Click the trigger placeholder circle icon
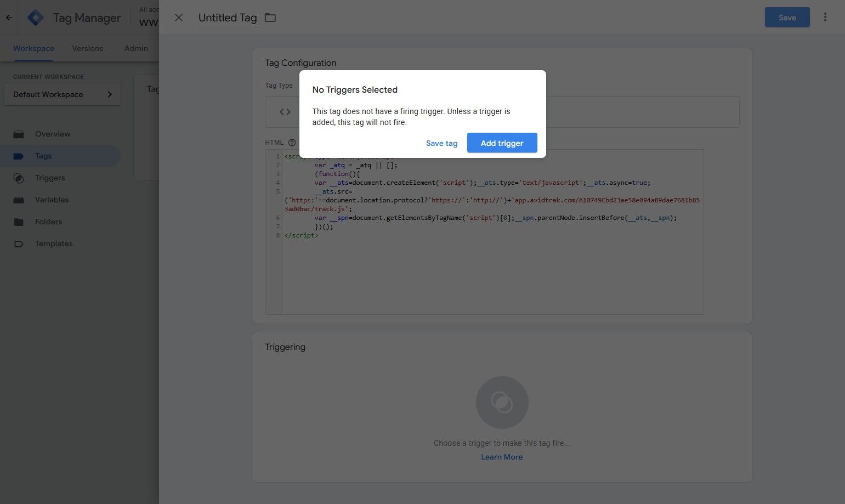This screenshot has width=845, height=504. pyautogui.click(x=502, y=402)
